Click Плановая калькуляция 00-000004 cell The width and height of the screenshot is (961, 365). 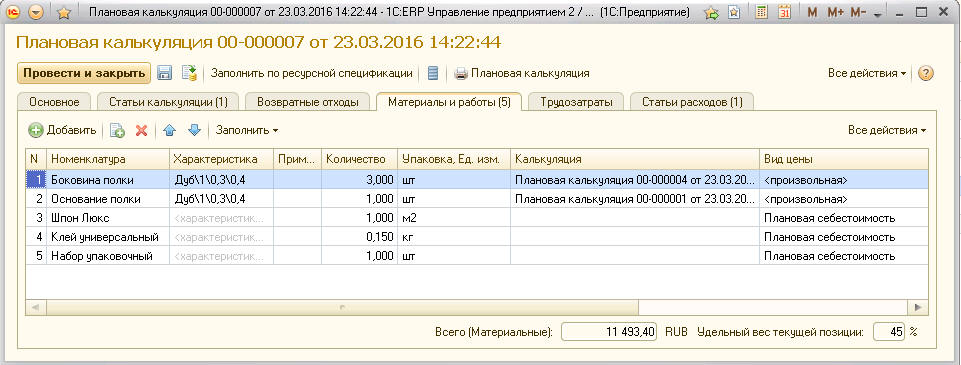pyautogui.click(x=635, y=180)
